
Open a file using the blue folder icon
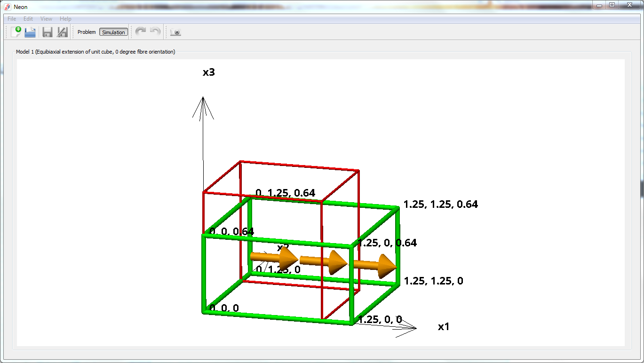point(30,32)
